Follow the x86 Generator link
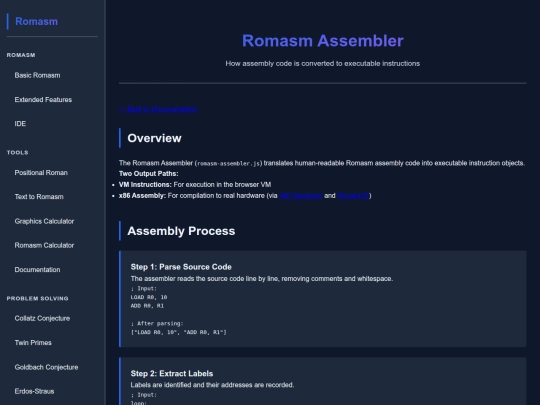This screenshot has height=405, width=540. click(301, 196)
